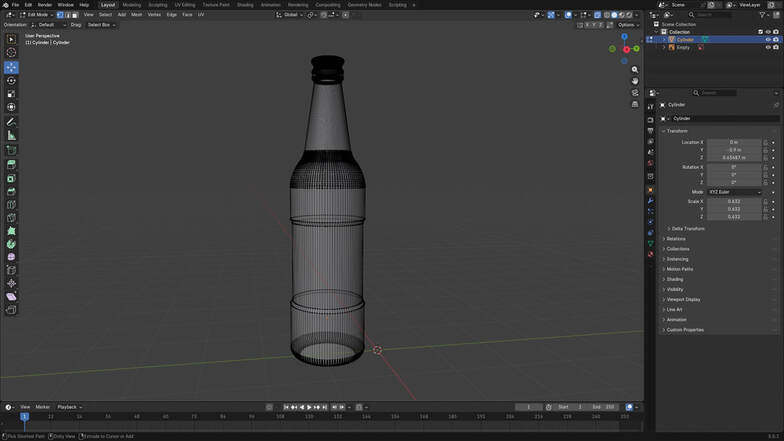The width and height of the screenshot is (784, 441).
Task: Open the Playback popover in timeline
Action: point(68,407)
